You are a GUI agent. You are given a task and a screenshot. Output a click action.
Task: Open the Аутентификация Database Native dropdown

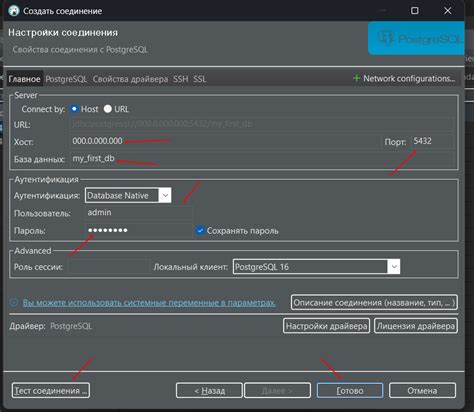[128, 195]
